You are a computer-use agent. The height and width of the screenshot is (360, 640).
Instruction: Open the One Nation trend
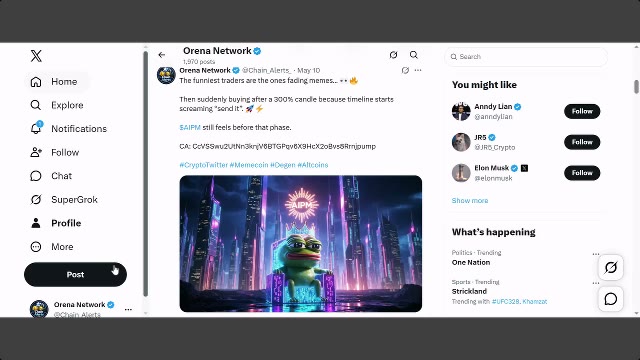click(471, 262)
